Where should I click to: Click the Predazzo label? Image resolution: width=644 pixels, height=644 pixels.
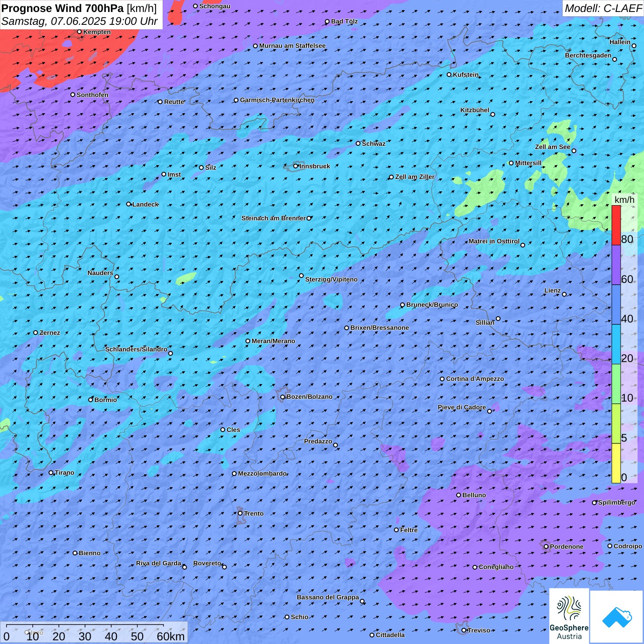(318, 441)
